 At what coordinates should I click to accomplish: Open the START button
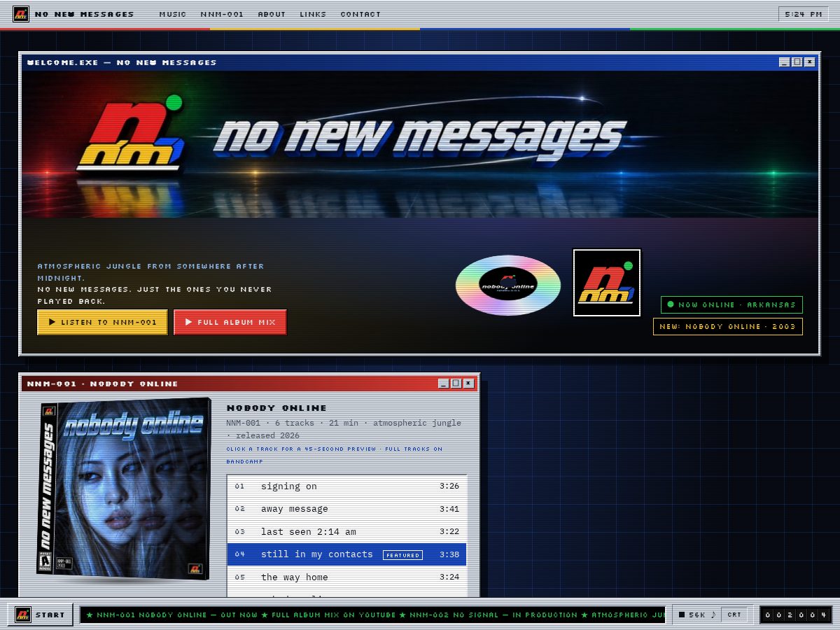(41, 615)
